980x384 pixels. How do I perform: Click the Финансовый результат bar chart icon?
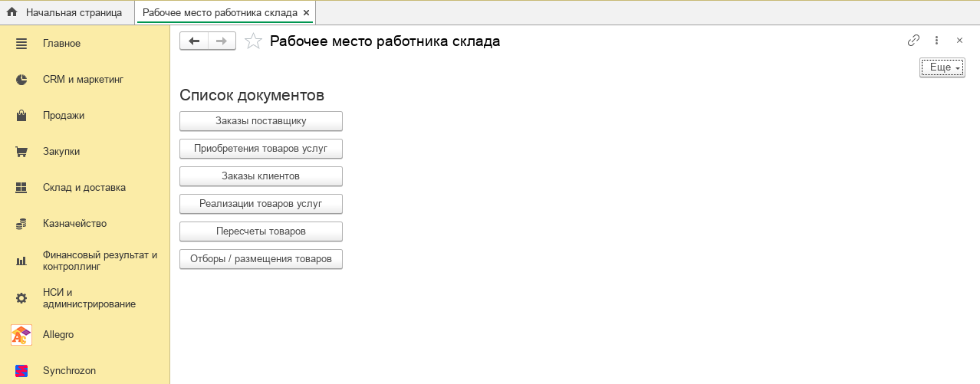[x=21, y=261]
